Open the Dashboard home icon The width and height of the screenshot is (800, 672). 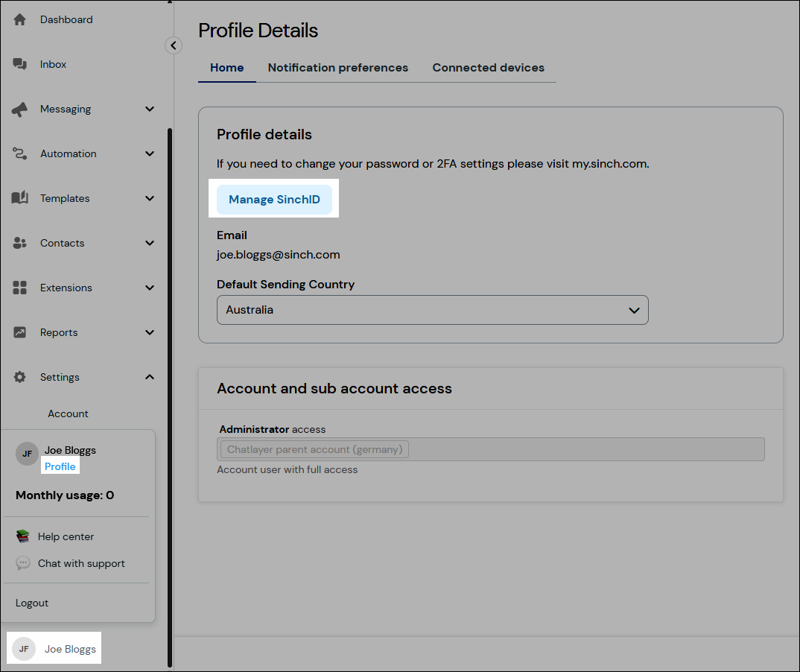coord(20,19)
